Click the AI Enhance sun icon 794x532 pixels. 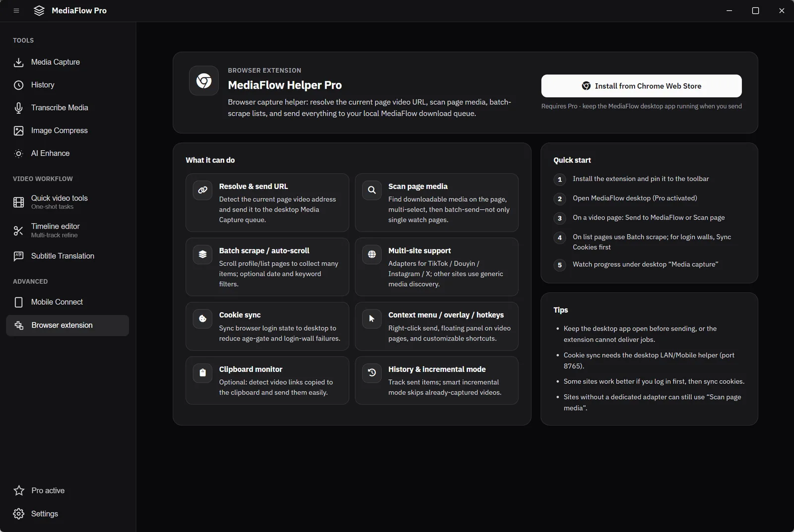click(19, 154)
